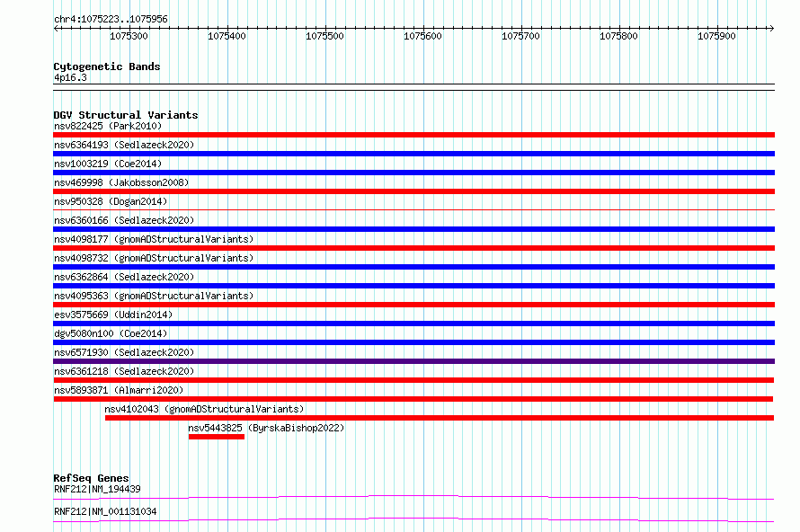Click the chr4:1075223..1075956 region label
This screenshot has height=532, width=800.
tap(111, 19)
